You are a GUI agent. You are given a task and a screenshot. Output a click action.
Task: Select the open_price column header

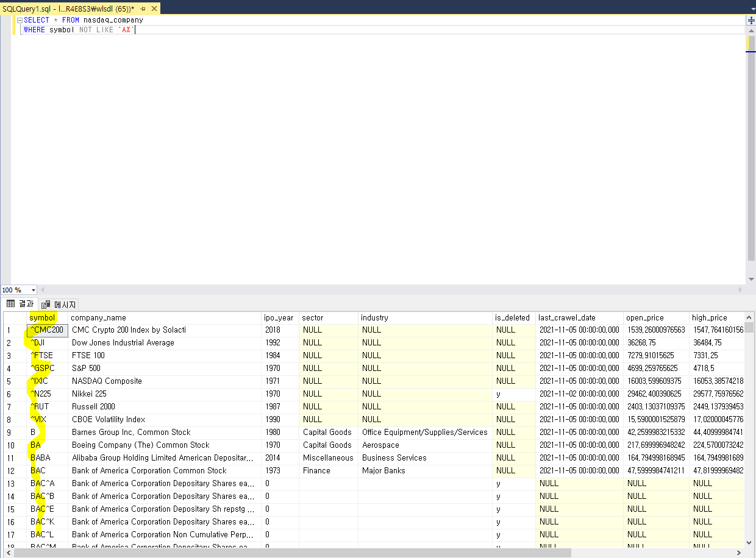point(657,317)
